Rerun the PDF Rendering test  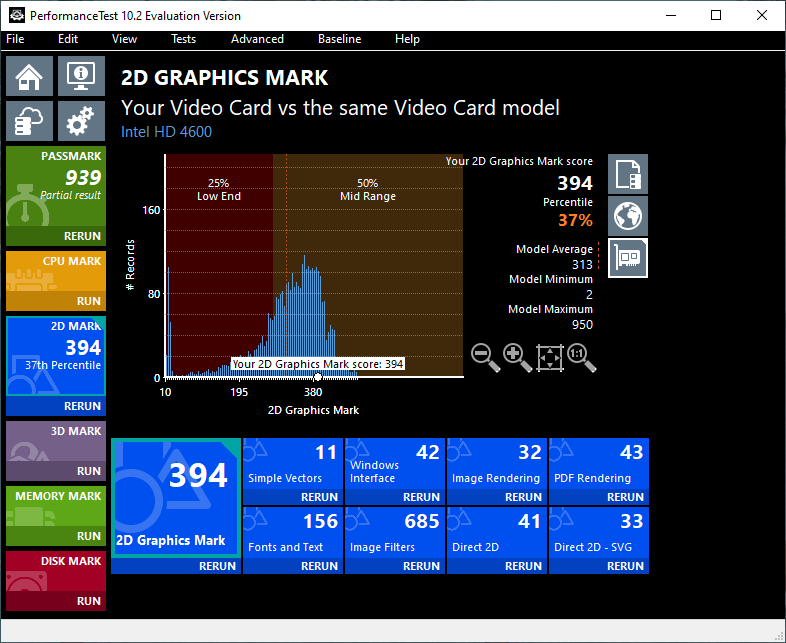pos(599,497)
